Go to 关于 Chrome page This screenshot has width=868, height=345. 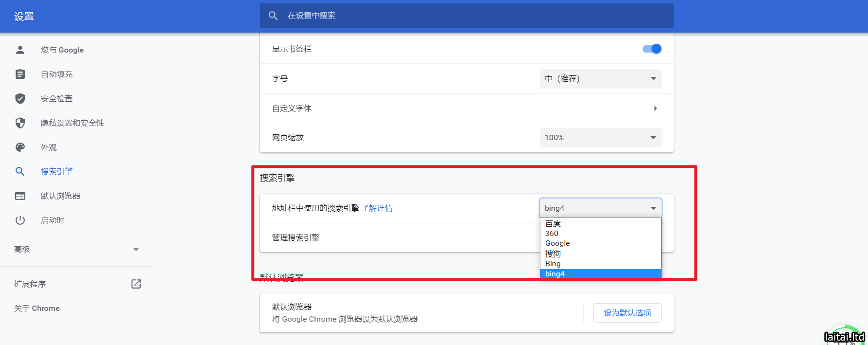coord(37,308)
